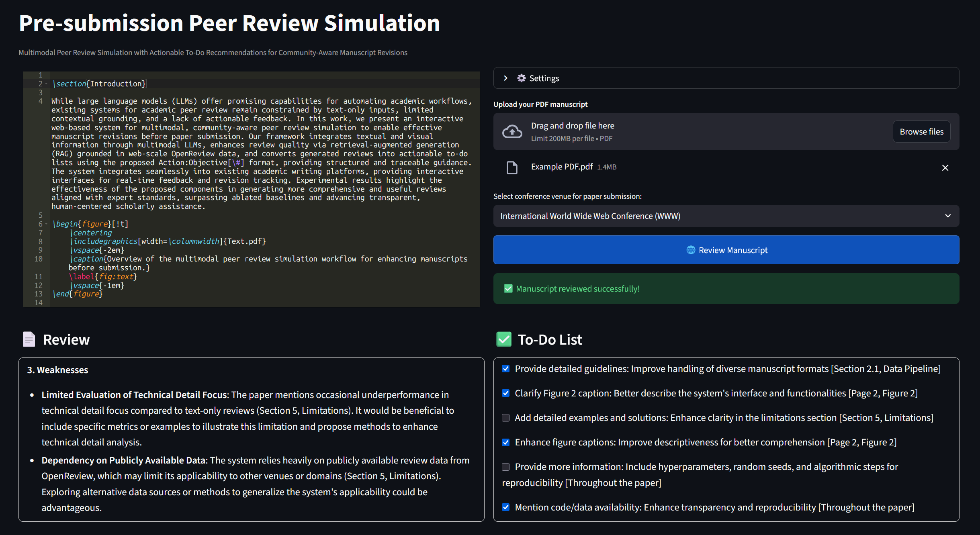Fold the \section line 2 arrow
This screenshot has width=980, height=535.
tap(46, 84)
